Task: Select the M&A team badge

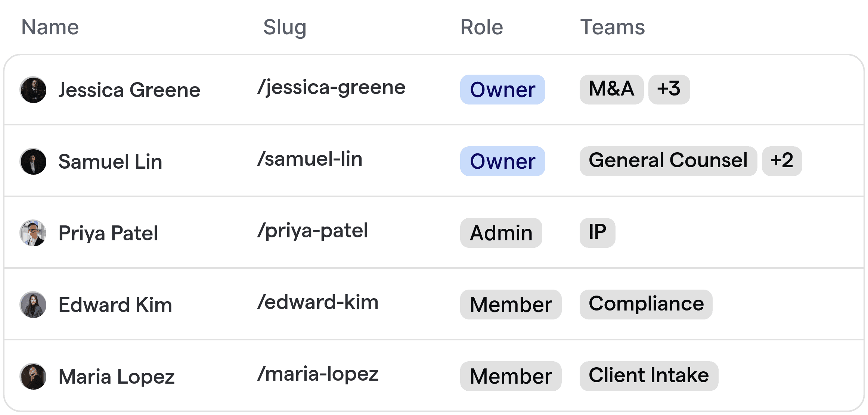Action: click(x=611, y=89)
